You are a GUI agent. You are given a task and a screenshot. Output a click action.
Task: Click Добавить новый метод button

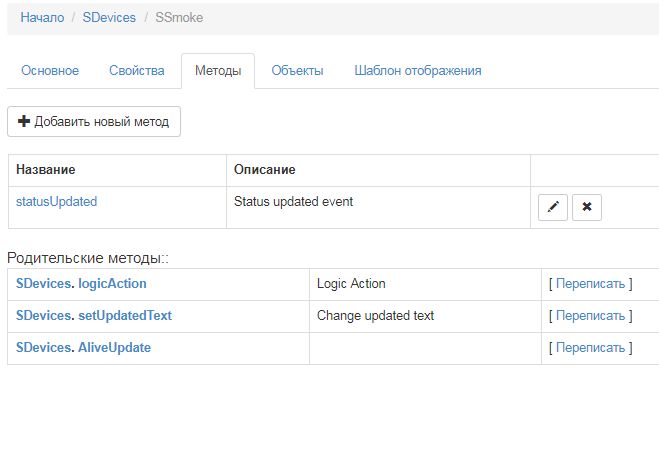(94, 122)
